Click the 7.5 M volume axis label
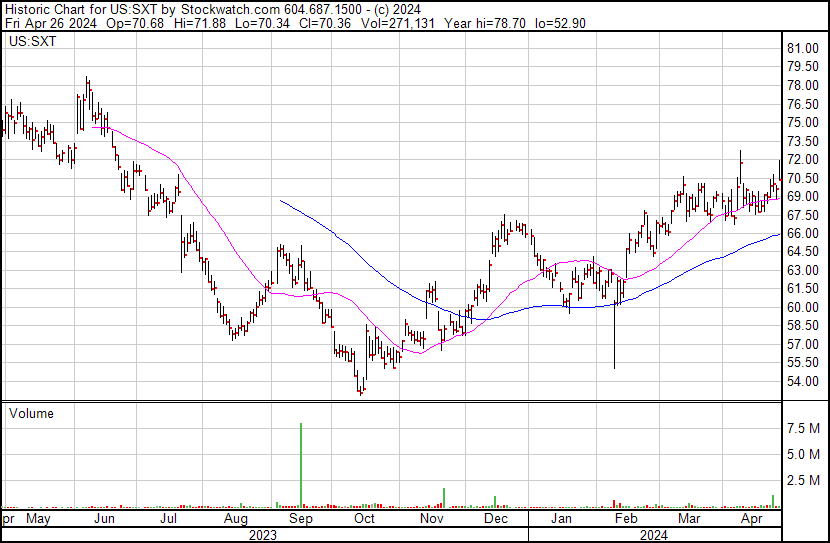Screen dimensions: 830x543 pyautogui.click(x=804, y=428)
